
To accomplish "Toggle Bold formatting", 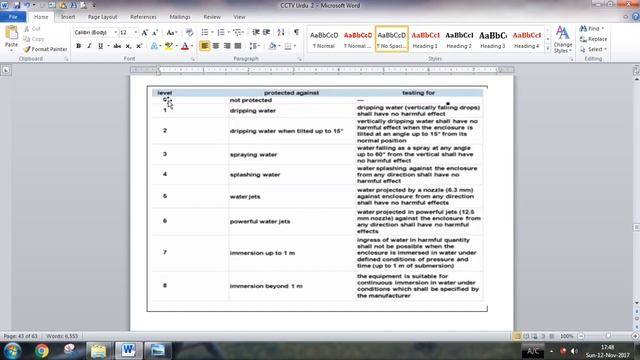I will coord(78,46).
